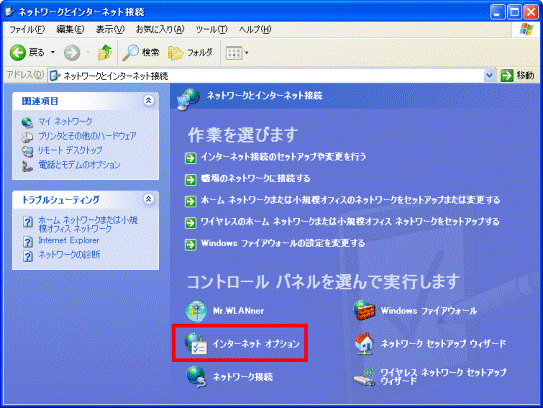Open the ツール(T) menu
Viewport: 543px width, 408px height.
(211, 29)
